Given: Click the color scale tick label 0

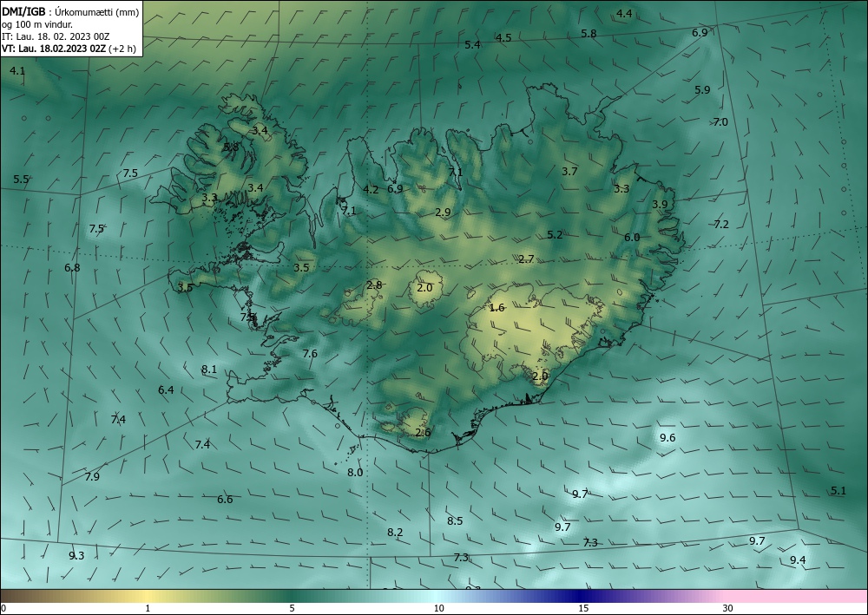Looking at the screenshot, I should point(3,609).
